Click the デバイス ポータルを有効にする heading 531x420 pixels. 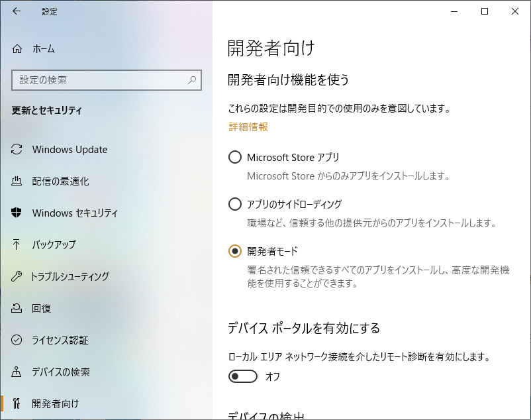(304, 328)
